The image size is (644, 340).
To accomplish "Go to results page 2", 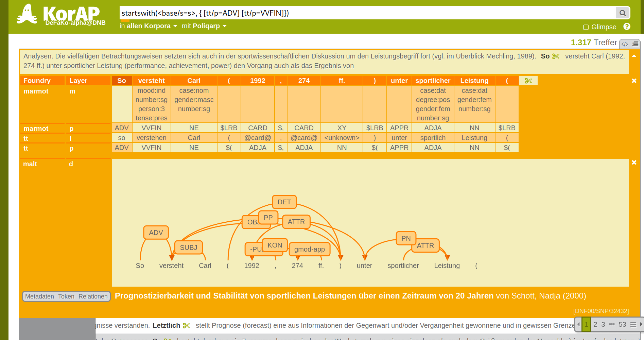I will [595, 324].
